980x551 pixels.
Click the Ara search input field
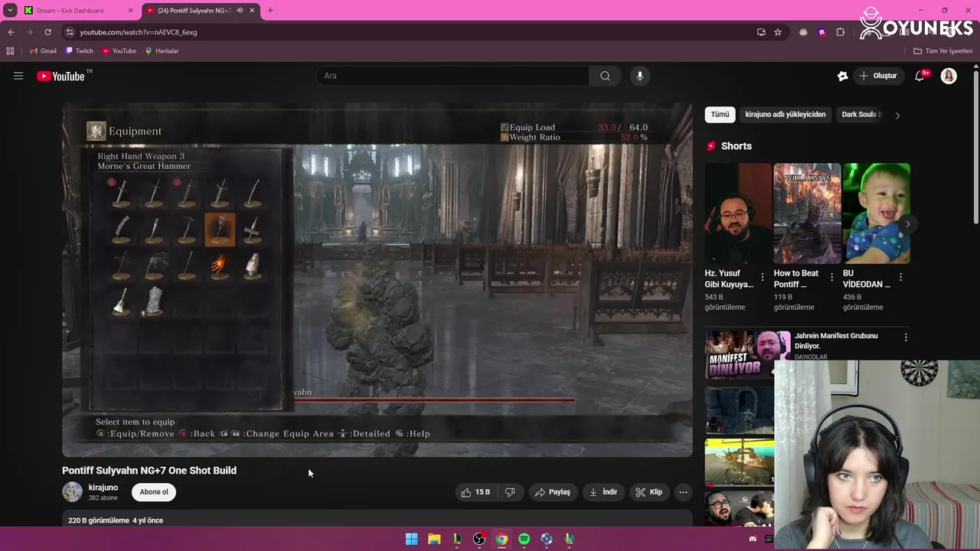click(452, 76)
